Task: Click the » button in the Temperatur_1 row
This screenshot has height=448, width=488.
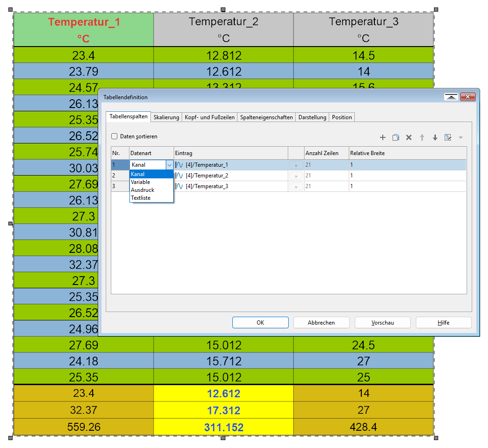Action: [x=296, y=165]
